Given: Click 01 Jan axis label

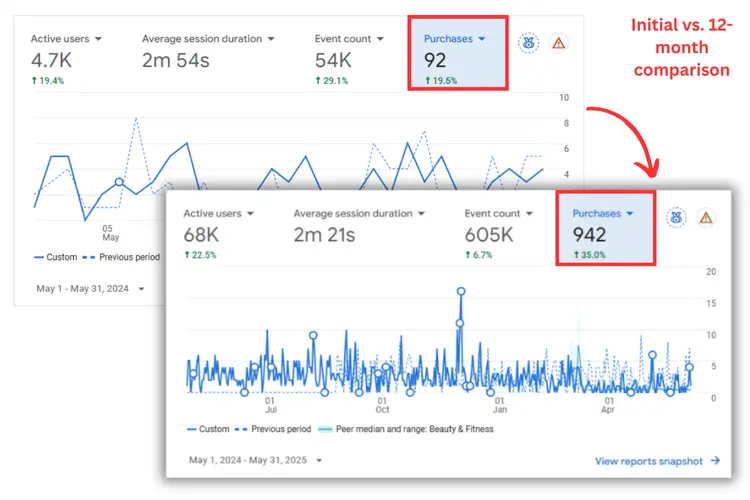Looking at the screenshot, I should coord(499,405).
